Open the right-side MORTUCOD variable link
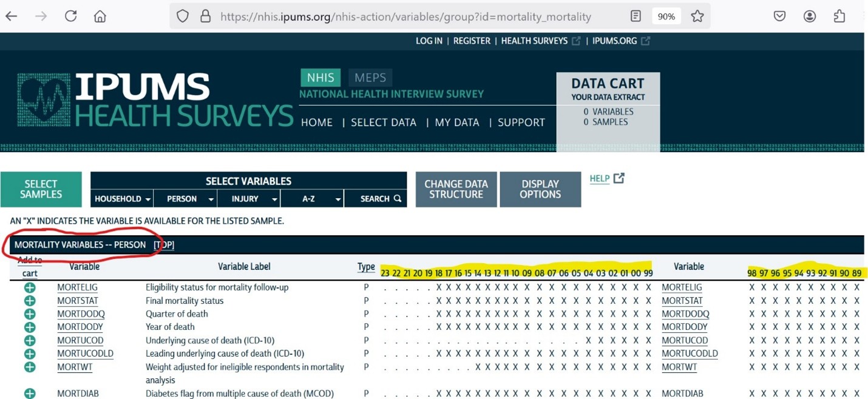Viewport: 868px width, 399px height. [685, 341]
